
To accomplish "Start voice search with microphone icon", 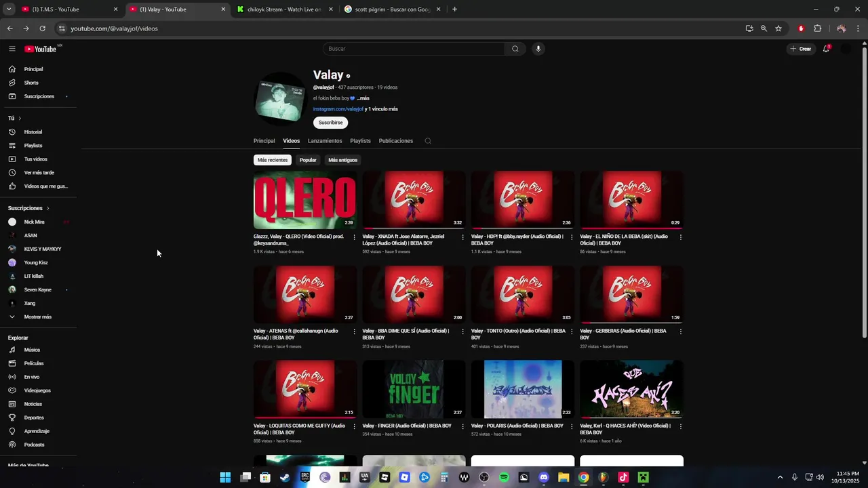I will pyautogui.click(x=538, y=49).
